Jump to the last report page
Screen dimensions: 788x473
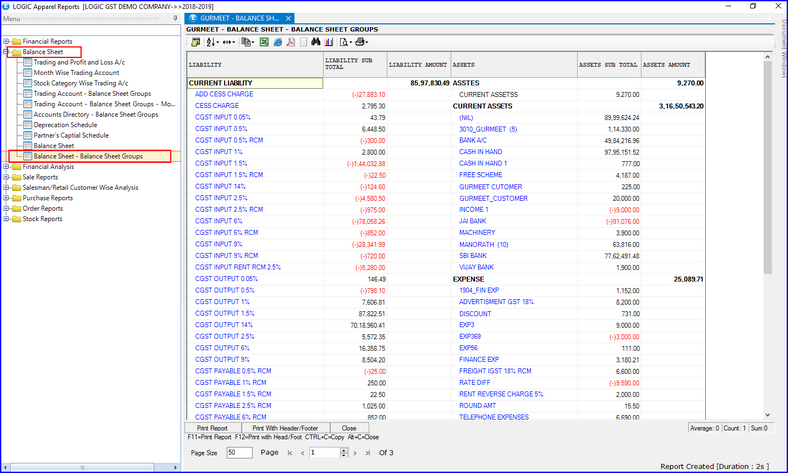tap(365, 453)
